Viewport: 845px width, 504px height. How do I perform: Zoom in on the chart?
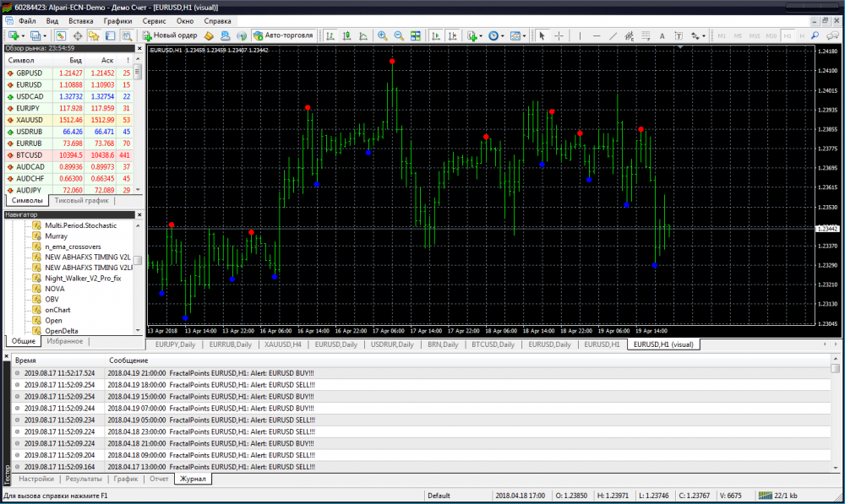click(x=382, y=35)
